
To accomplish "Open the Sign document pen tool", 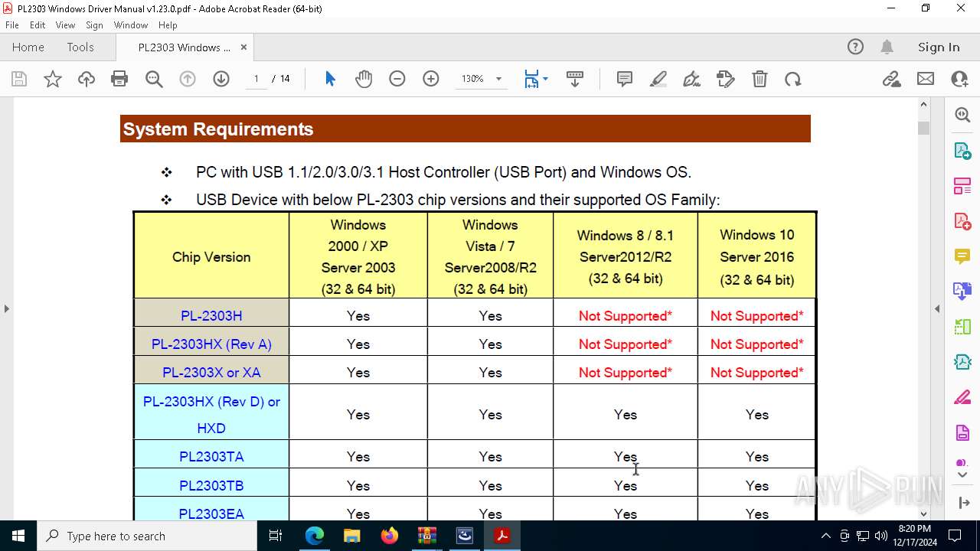I will [x=692, y=79].
